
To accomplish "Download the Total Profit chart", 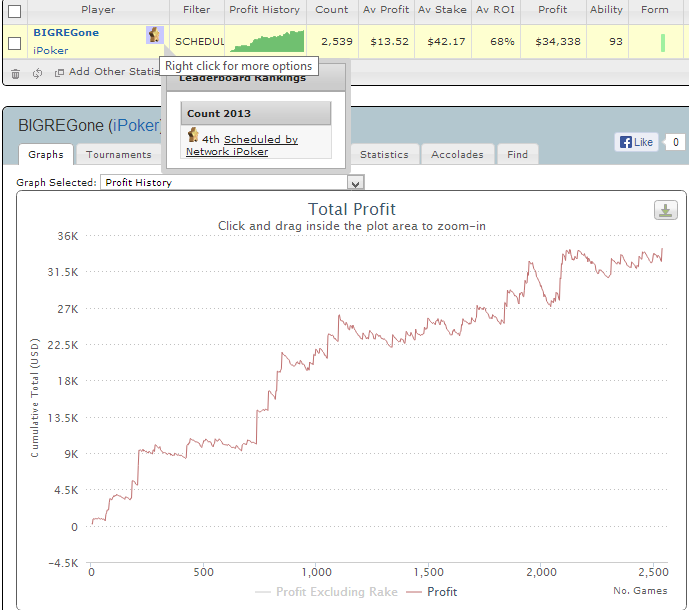I will pos(665,210).
